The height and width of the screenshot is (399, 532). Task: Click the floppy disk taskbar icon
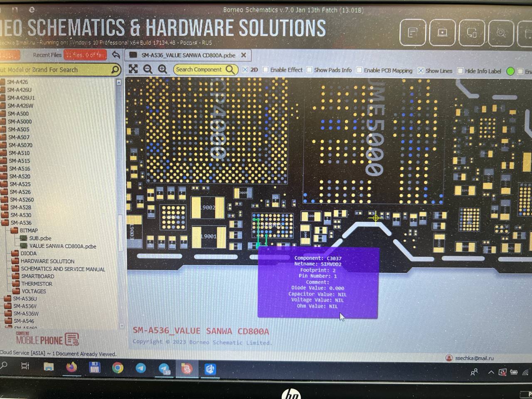pos(94,367)
